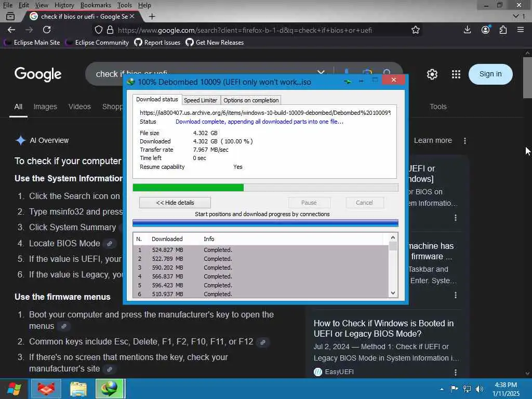This screenshot has height=399, width=532.
Task: Click the network tray icon
Action: point(467,389)
